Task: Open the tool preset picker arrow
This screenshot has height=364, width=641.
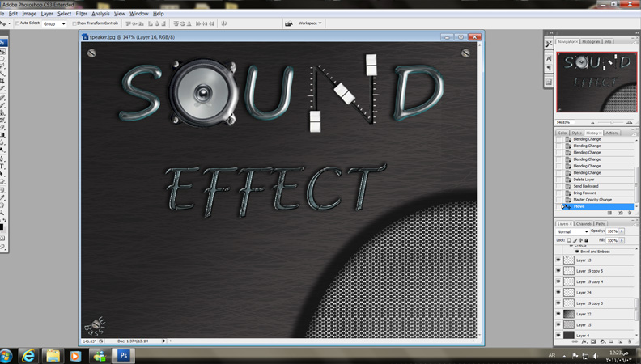Action: point(9,23)
